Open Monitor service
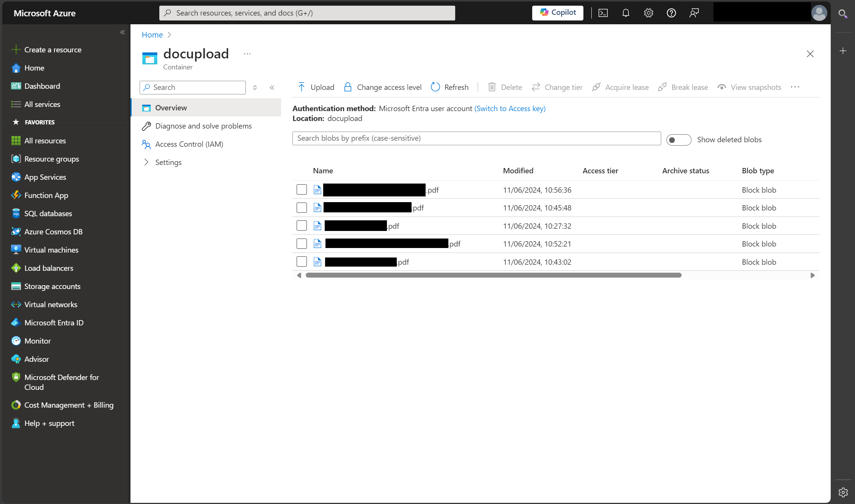Image resolution: width=855 pixels, height=504 pixels. [38, 341]
